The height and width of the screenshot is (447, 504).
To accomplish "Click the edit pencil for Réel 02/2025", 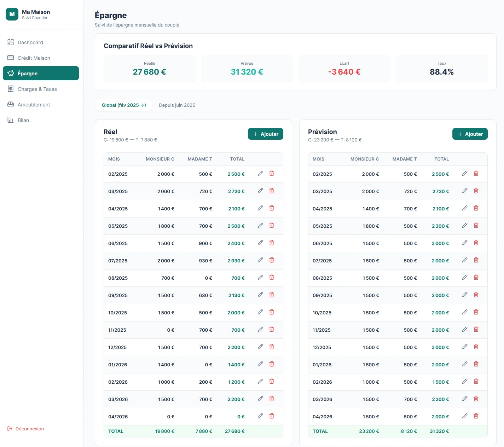I will pyautogui.click(x=260, y=173).
